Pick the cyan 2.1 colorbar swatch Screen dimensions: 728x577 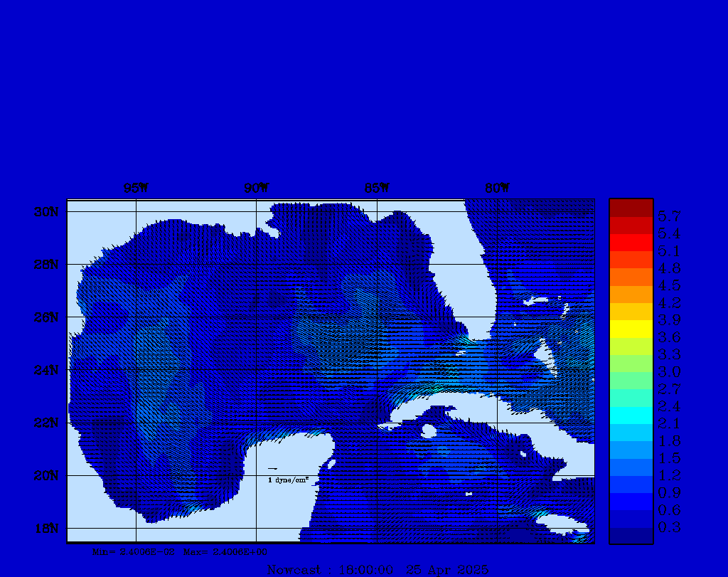(631, 415)
